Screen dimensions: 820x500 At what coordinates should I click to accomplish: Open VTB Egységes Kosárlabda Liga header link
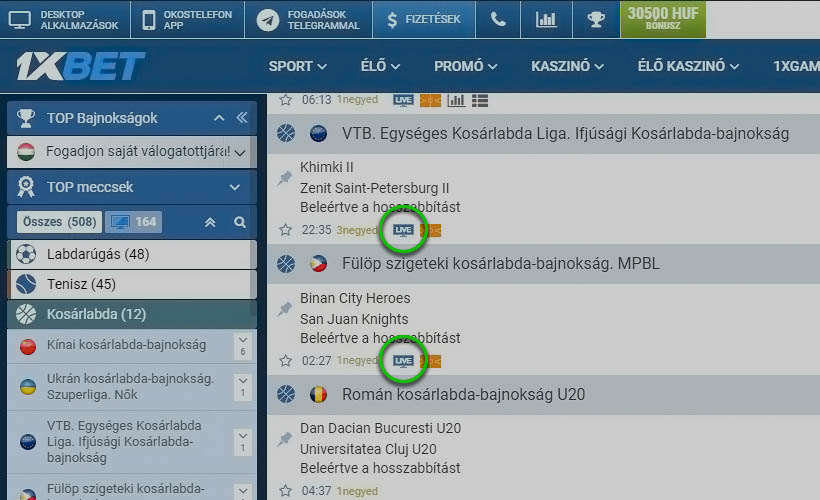coord(565,134)
